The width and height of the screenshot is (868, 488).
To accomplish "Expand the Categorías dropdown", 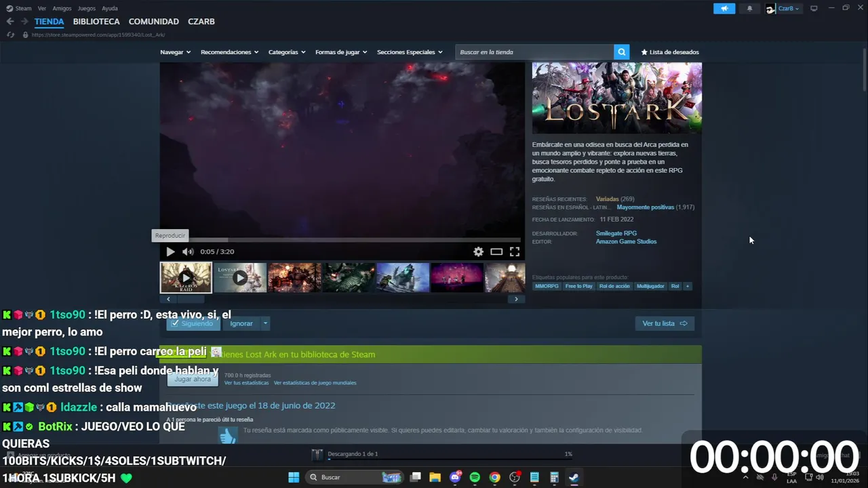I will click(287, 52).
